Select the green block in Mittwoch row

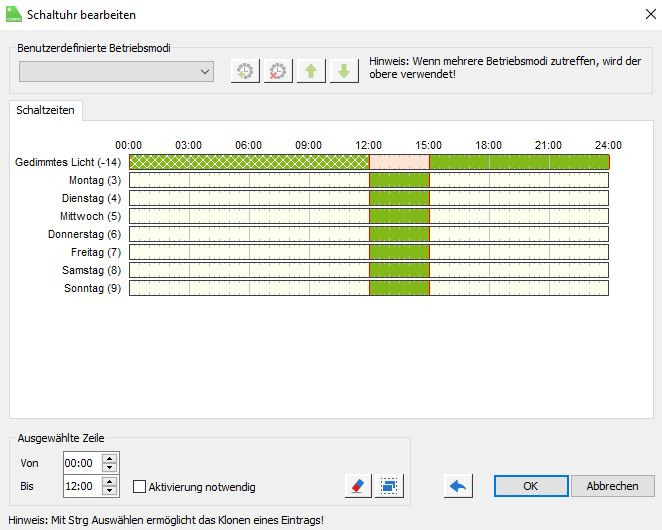point(399,216)
